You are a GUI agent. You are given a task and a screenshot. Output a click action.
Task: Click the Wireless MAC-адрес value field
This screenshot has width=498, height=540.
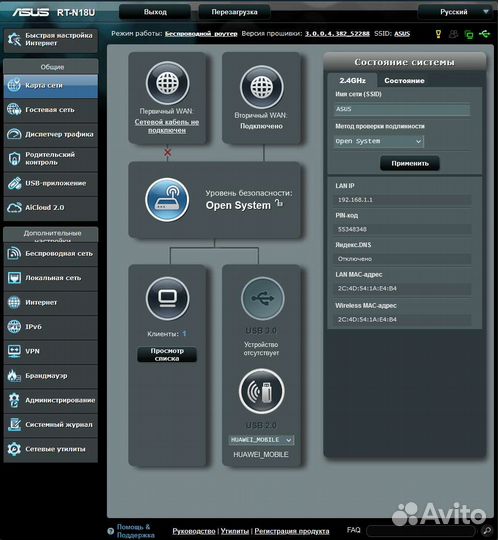coord(403,320)
